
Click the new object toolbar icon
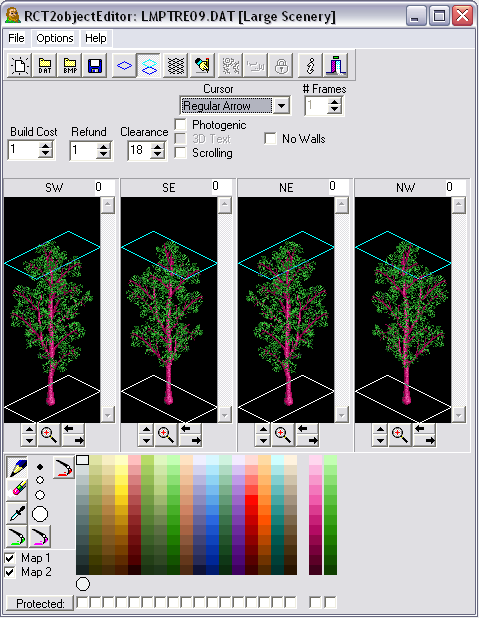(19, 65)
